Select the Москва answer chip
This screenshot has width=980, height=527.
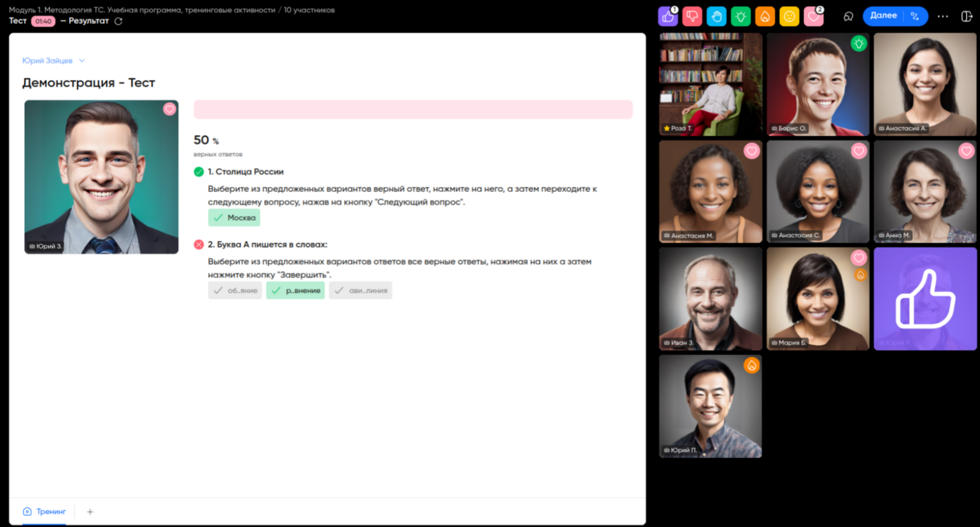pos(234,218)
